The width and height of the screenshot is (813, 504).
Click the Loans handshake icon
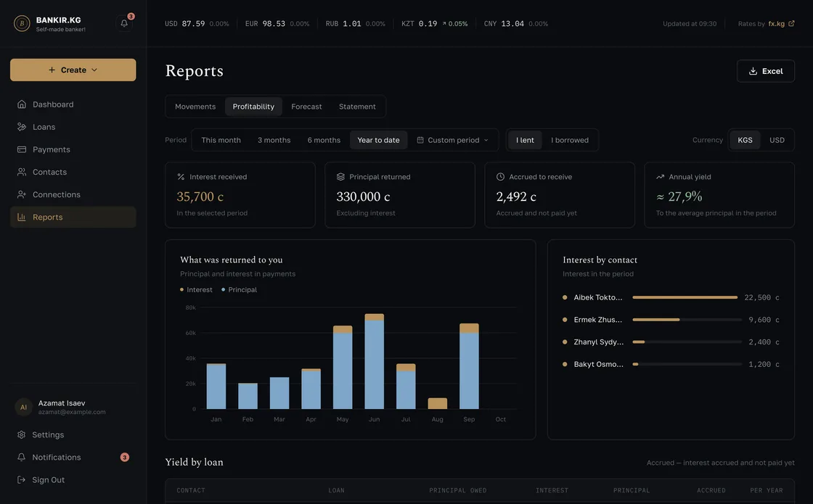[22, 127]
